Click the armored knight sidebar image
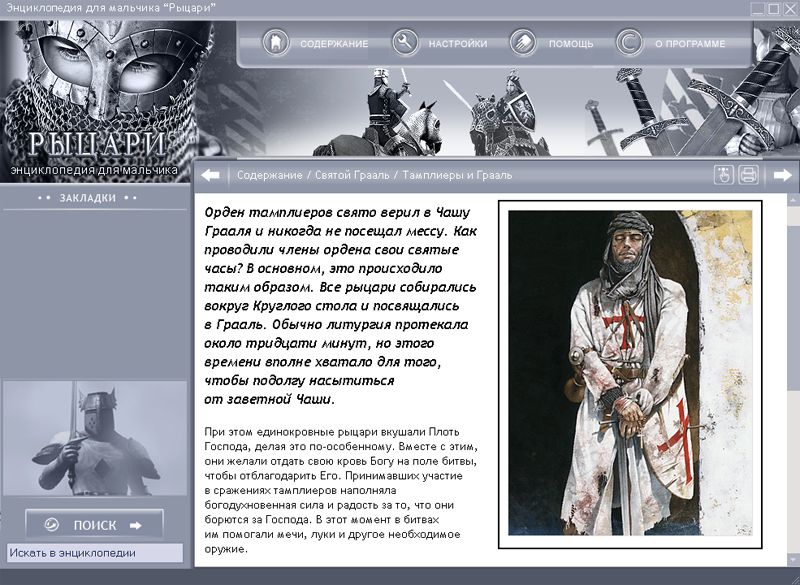800x585 pixels. 95,440
